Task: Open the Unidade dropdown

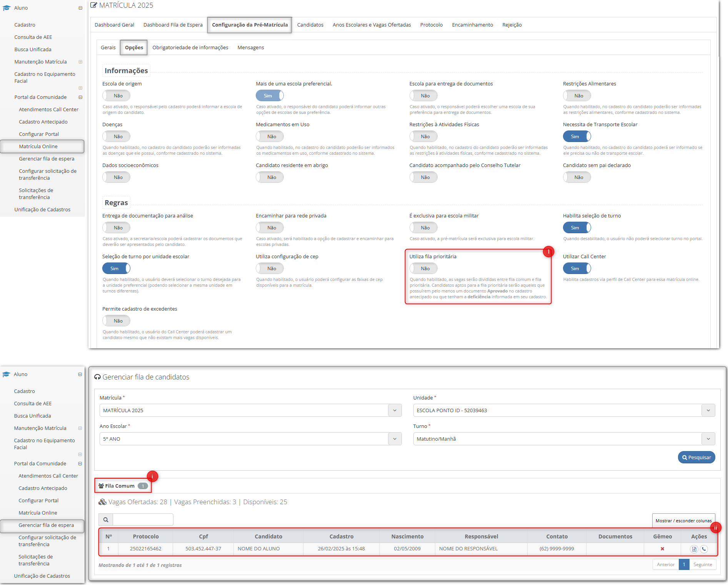Action: click(564, 410)
